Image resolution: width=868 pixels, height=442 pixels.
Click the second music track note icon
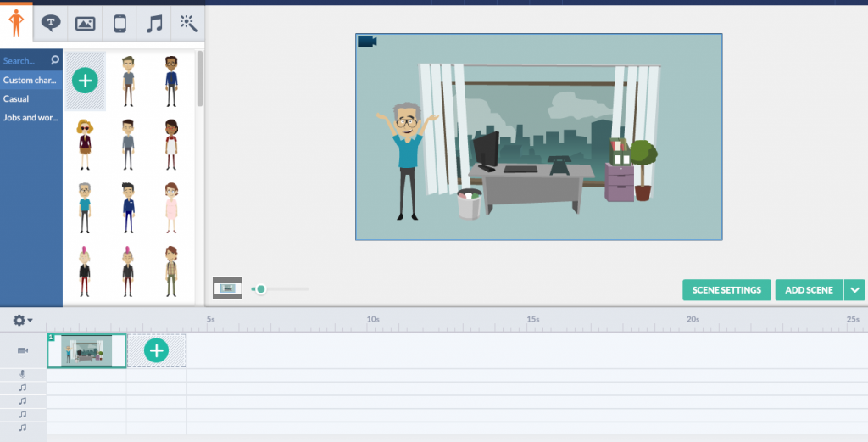[x=23, y=401]
